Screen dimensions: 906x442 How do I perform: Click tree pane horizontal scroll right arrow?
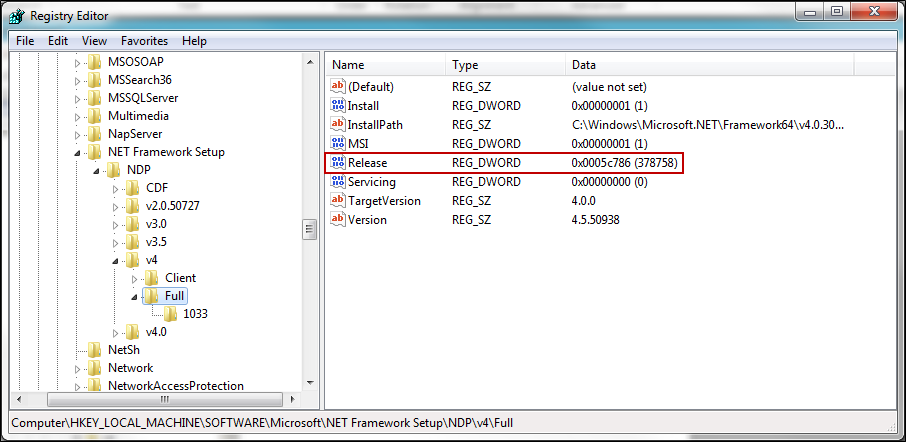[x=293, y=399]
